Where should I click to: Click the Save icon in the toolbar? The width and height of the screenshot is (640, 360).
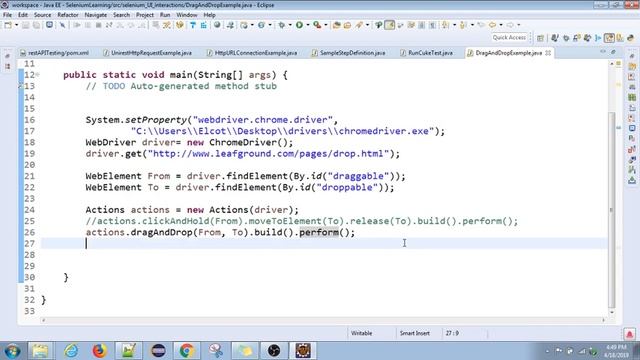[25, 25]
